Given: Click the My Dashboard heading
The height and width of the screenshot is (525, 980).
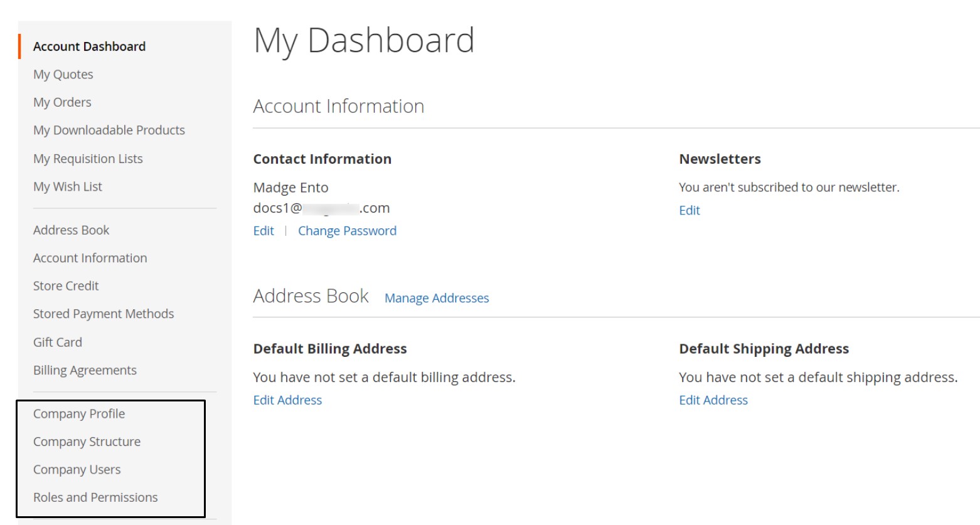Looking at the screenshot, I should point(364,41).
